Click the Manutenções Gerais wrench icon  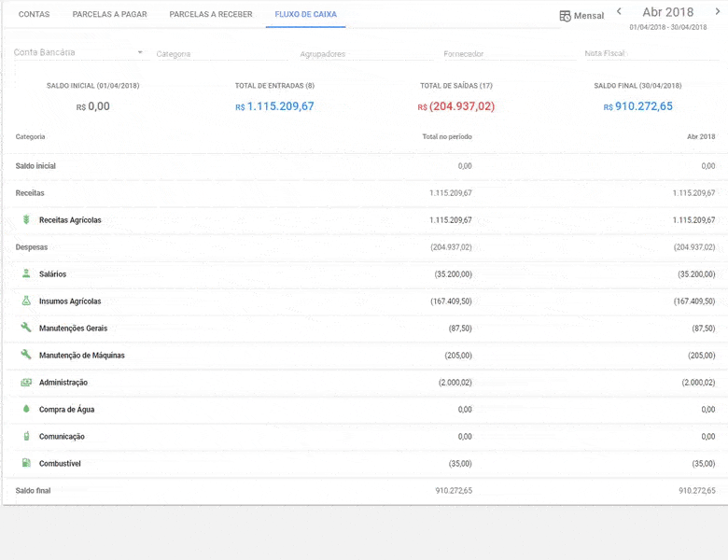[26, 329]
